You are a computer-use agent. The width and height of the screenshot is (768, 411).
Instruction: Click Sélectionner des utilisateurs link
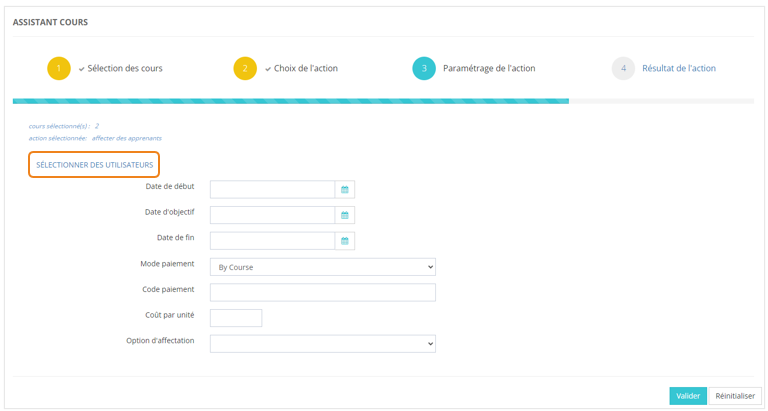click(94, 164)
